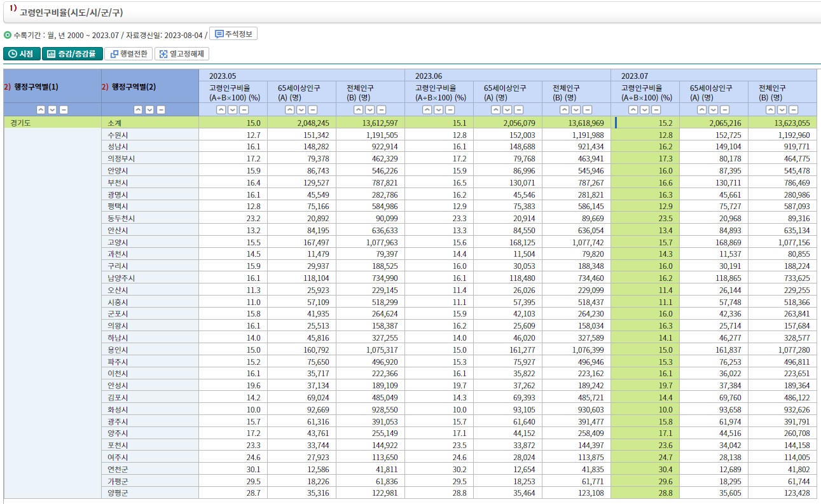Click the 1,192,960 cell for 수원시
The width and height of the screenshot is (821, 504).
(x=783, y=135)
